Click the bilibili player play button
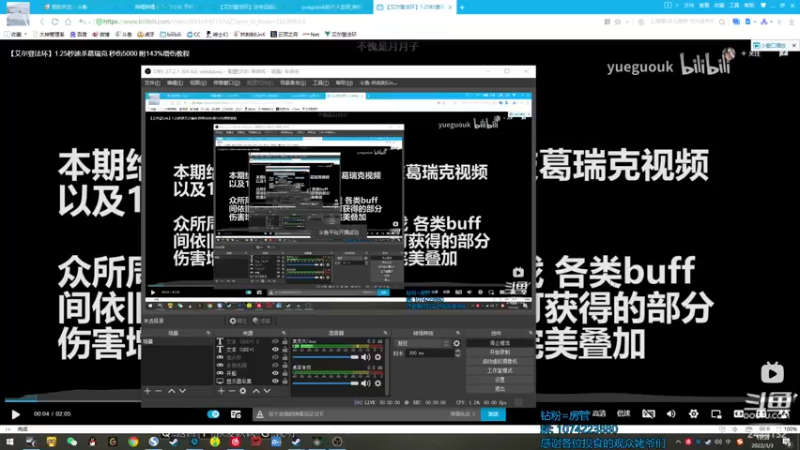Image resolution: width=800 pixels, height=450 pixels. tap(15, 414)
